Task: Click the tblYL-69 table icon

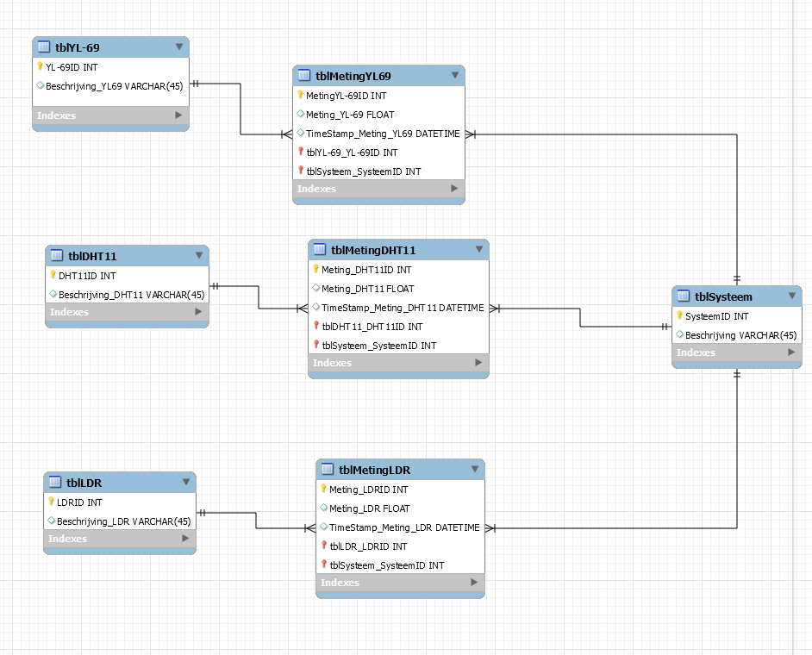Action: click(x=44, y=47)
